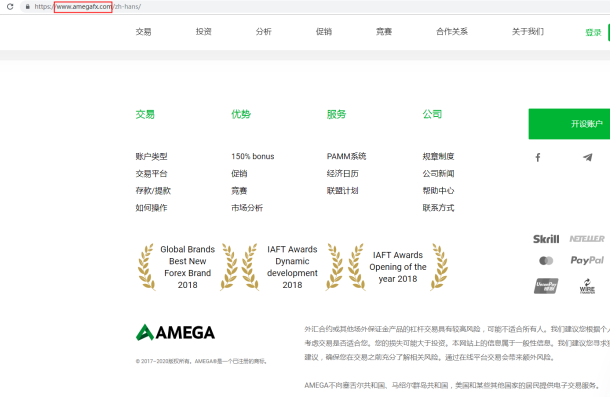Image resolution: width=610 pixels, height=397 pixels.
Task: Open the 帮助中心 footer link
Action: (x=438, y=191)
